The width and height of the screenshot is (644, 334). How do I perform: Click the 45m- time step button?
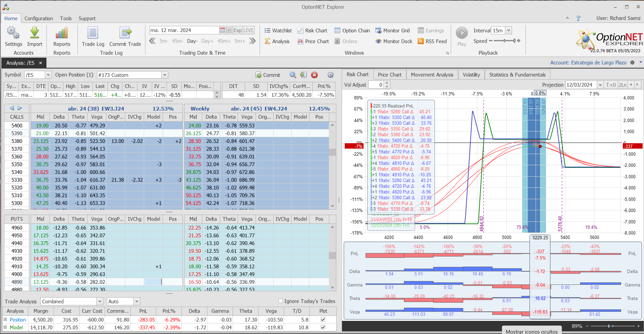(x=177, y=41)
